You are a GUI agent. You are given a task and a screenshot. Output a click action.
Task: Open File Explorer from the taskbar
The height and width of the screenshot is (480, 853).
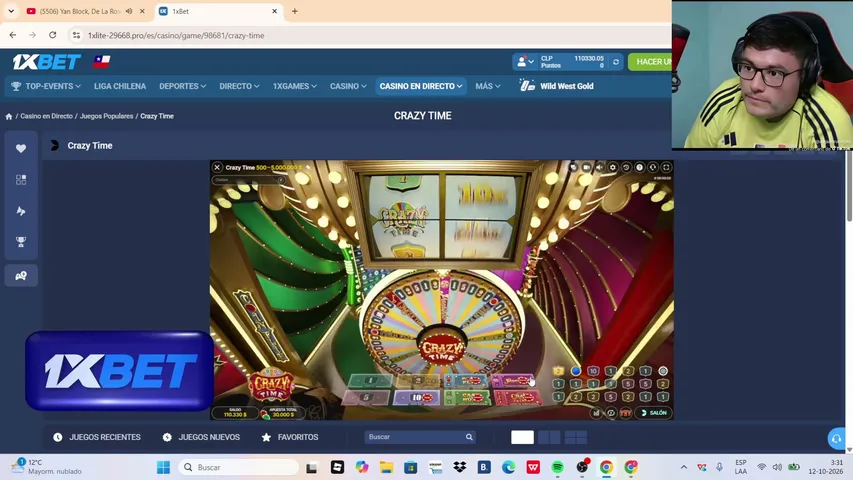(x=386, y=467)
